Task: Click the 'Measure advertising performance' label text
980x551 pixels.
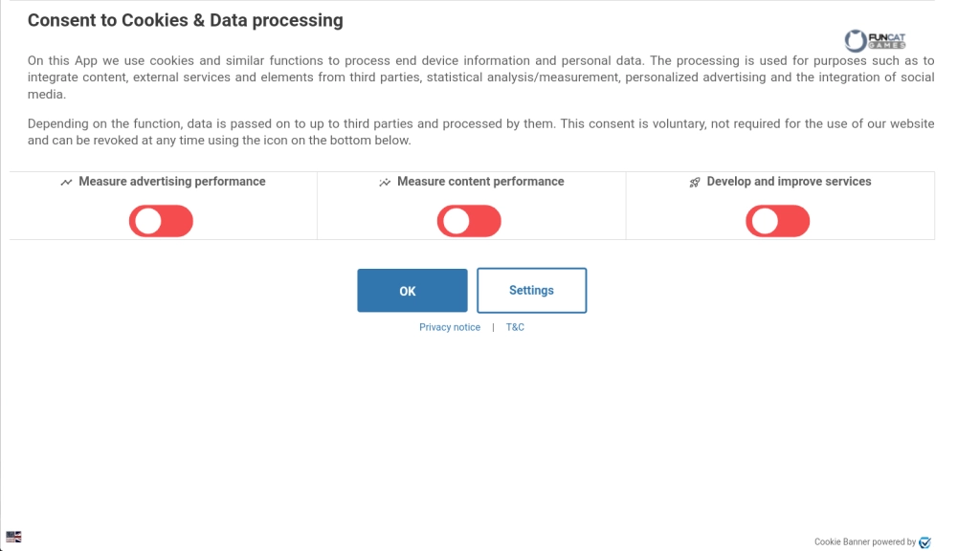Action: [172, 181]
